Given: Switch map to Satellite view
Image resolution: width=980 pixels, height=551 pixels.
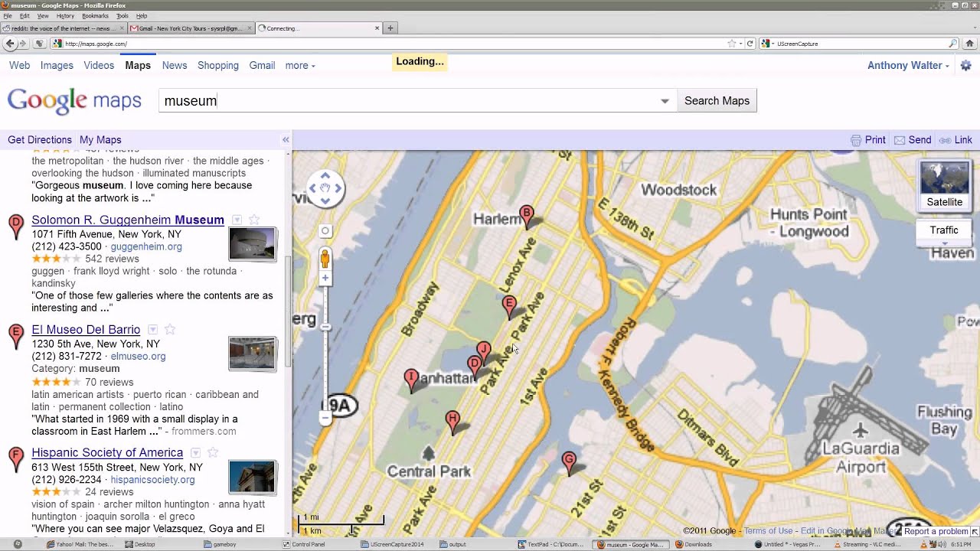Looking at the screenshot, I should 944,185.
